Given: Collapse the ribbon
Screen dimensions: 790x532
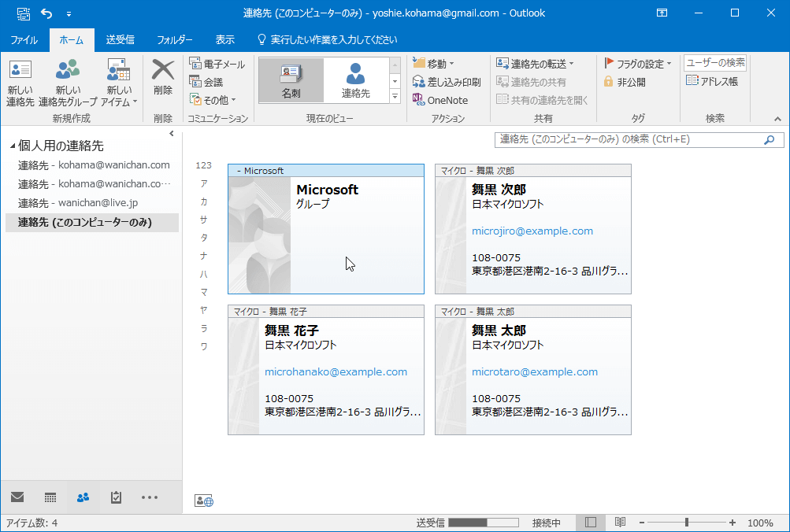Looking at the screenshot, I should 777,119.
